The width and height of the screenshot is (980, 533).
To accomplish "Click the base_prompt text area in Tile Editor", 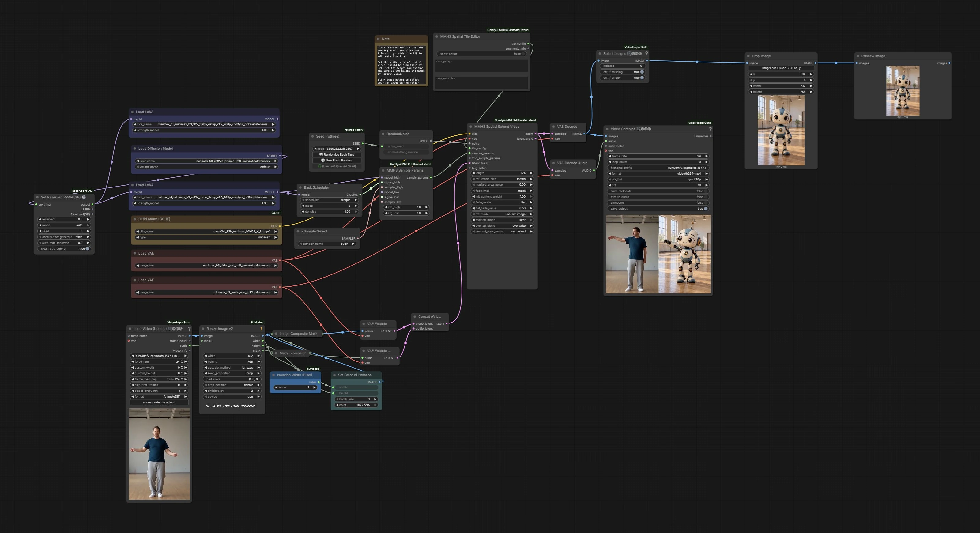I will coord(481,66).
